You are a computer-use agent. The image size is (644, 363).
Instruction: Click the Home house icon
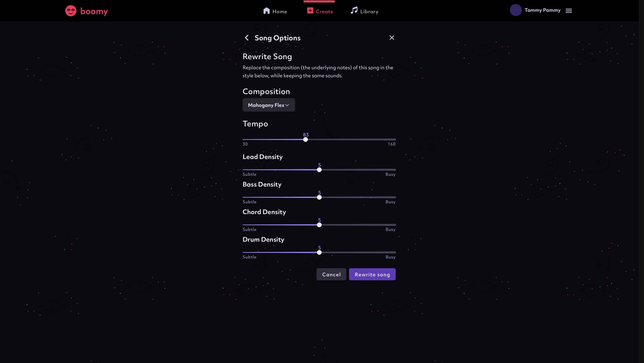point(266,11)
